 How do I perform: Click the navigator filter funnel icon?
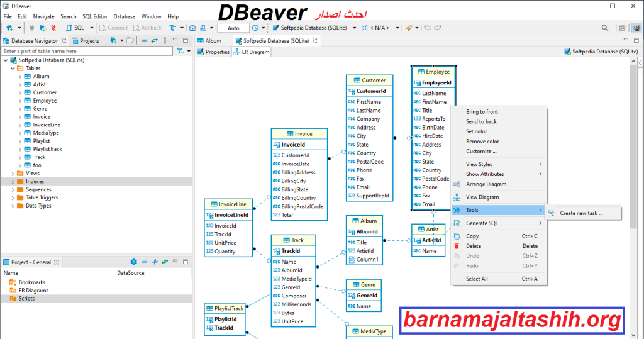(180, 51)
